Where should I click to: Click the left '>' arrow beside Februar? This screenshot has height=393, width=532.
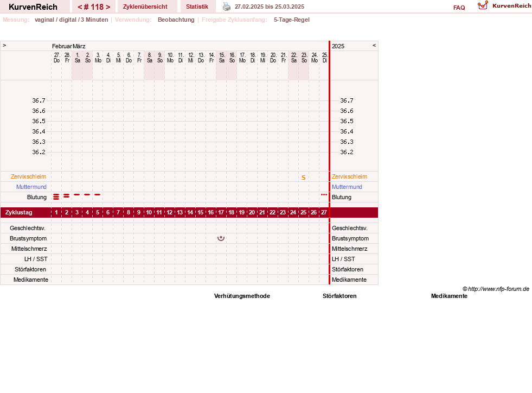tap(4, 45)
